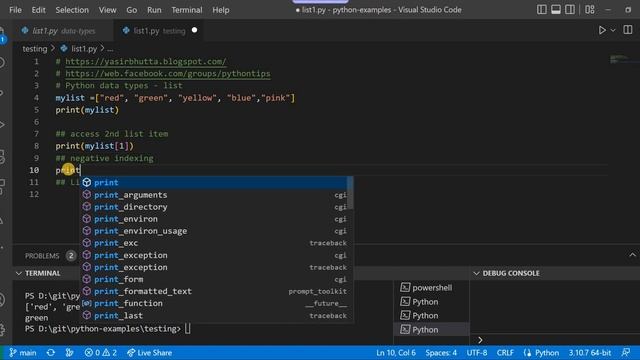Toggle secondary side bar layout icon
This screenshot has width=640, height=360.
tap(570, 9)
